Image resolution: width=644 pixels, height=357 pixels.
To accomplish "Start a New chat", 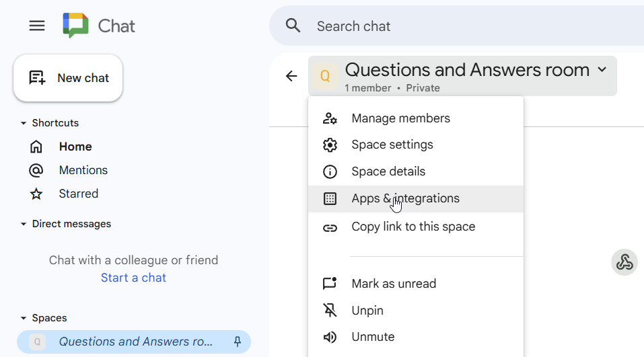I will 68,78.
